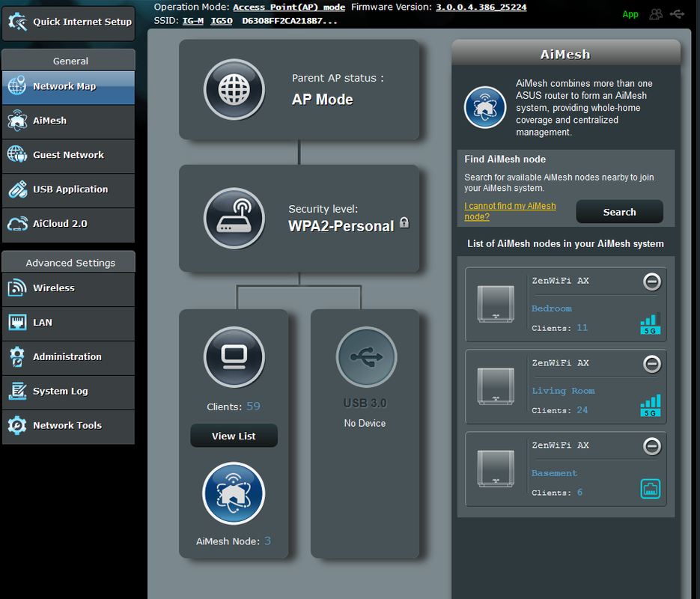The height and width of the screenshot is (599, 700).
Task: Click the Network Tools sidebar icon
Action: tap(17, 425)
